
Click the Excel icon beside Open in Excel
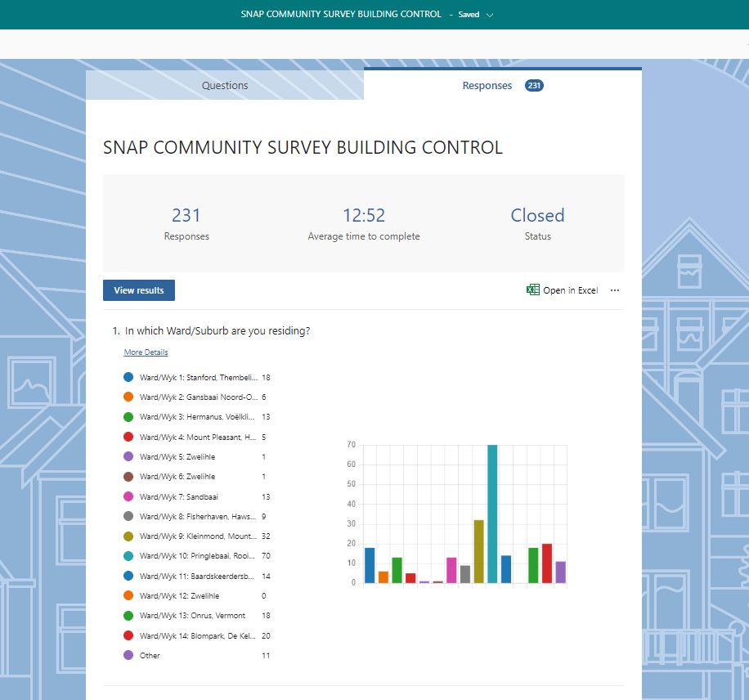pyautogui.click(x=533, y=290)
